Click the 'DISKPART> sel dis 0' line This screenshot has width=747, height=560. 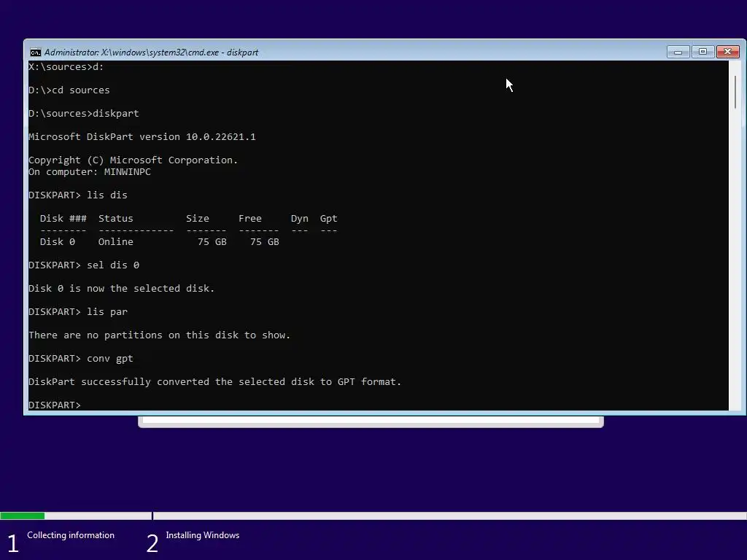pos(84,265)
